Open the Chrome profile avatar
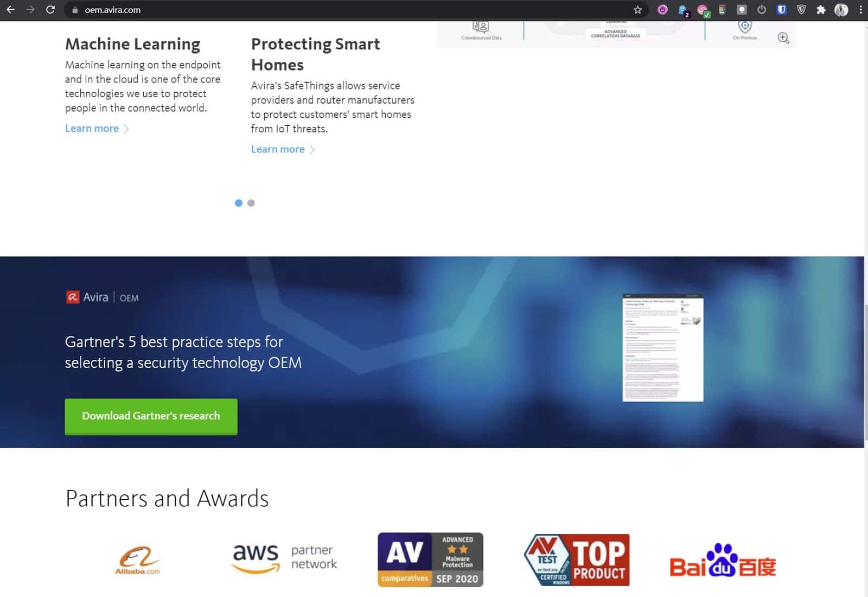The width and height of the screenshot is (868, 597). pos(841,10)
